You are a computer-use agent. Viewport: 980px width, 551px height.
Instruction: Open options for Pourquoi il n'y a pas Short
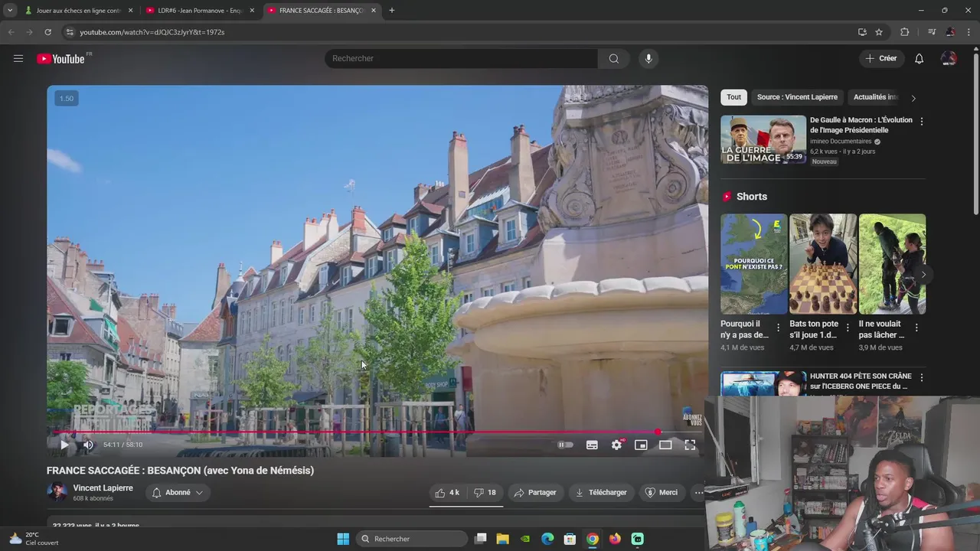(779, 328)
